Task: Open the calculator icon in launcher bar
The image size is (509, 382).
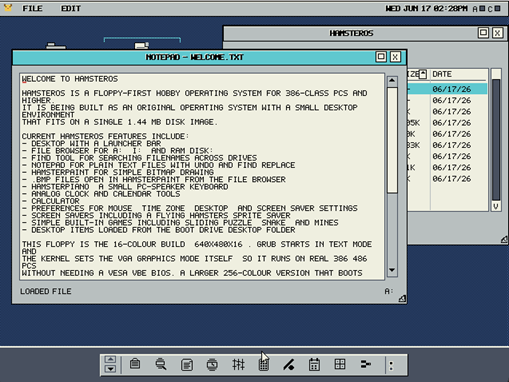Action: (x=264, y=364)
